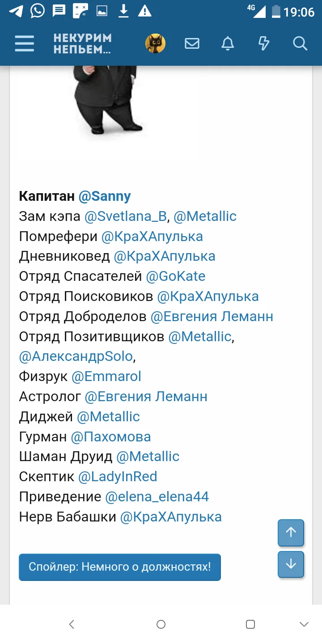Viewport: 322px width, 644px height.
Task: Open the hamburger navigation menu
Action: [x=24, y=43]
